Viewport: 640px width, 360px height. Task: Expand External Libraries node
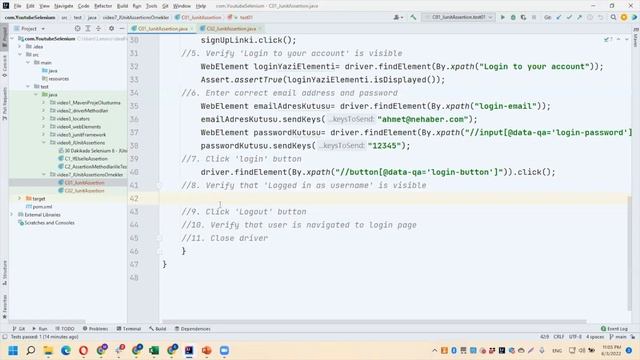[x=12, y=215]
